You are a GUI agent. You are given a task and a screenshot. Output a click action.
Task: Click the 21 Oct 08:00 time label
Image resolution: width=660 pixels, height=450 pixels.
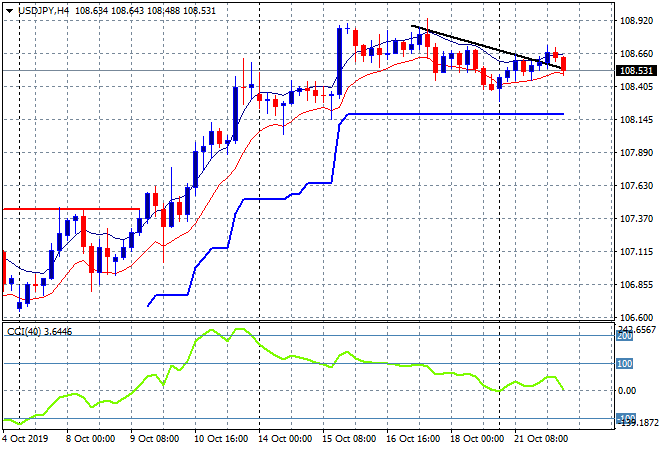point(540,439)
